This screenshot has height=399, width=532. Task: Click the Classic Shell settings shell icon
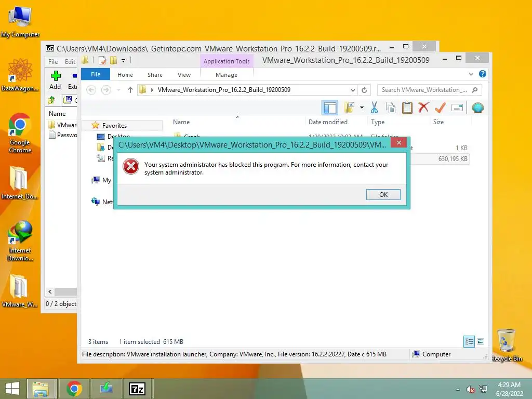[478, 108]
